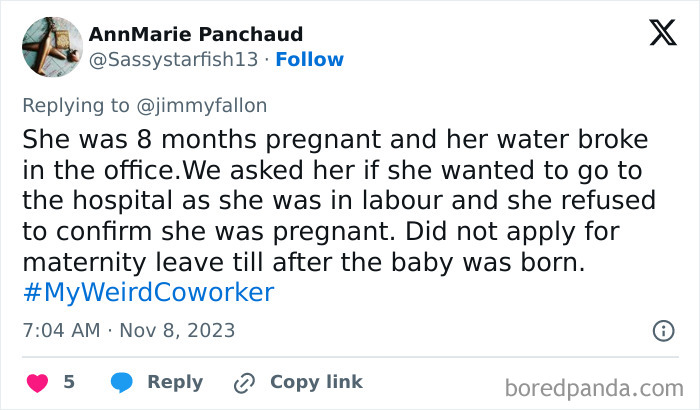The image size is (700, 410).
Task: Open the AnnMarie Panchaud display name
Action: 196,34
